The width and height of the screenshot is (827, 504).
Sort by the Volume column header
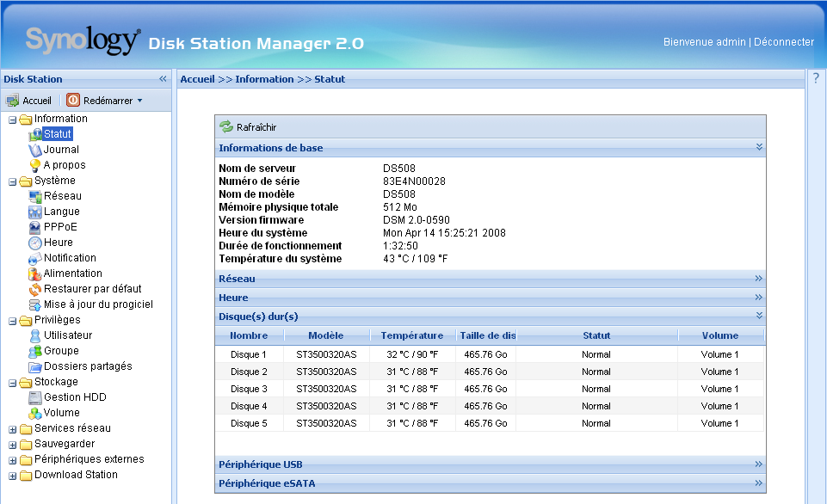(720, 335)
